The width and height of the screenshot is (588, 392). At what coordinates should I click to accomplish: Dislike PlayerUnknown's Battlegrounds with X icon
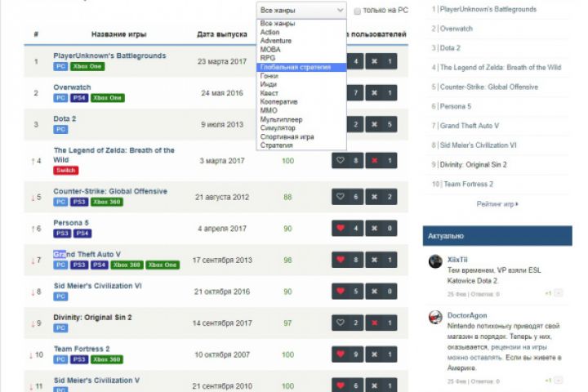(x=374, y=61)
